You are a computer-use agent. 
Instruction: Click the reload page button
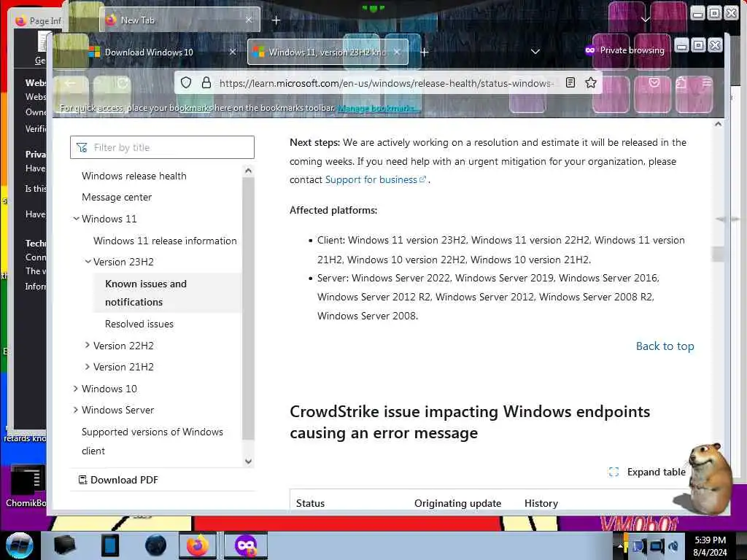coord(123,83)
